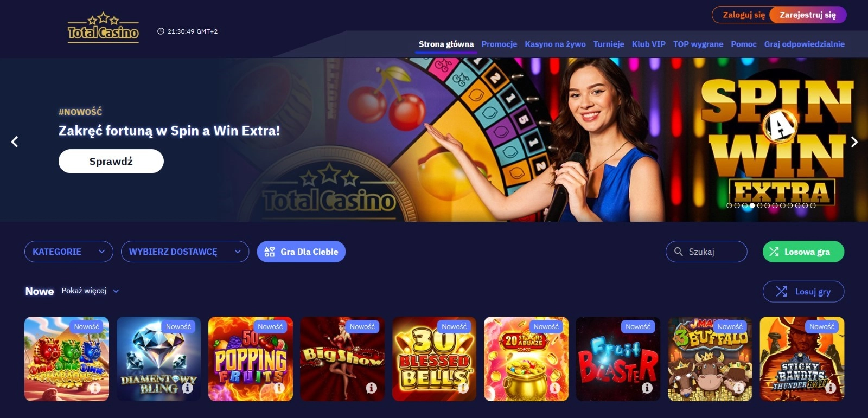This screenshot has height=418, width=868.
Task: Click the Zaloguj się button
Action: [x=744, y=15]
